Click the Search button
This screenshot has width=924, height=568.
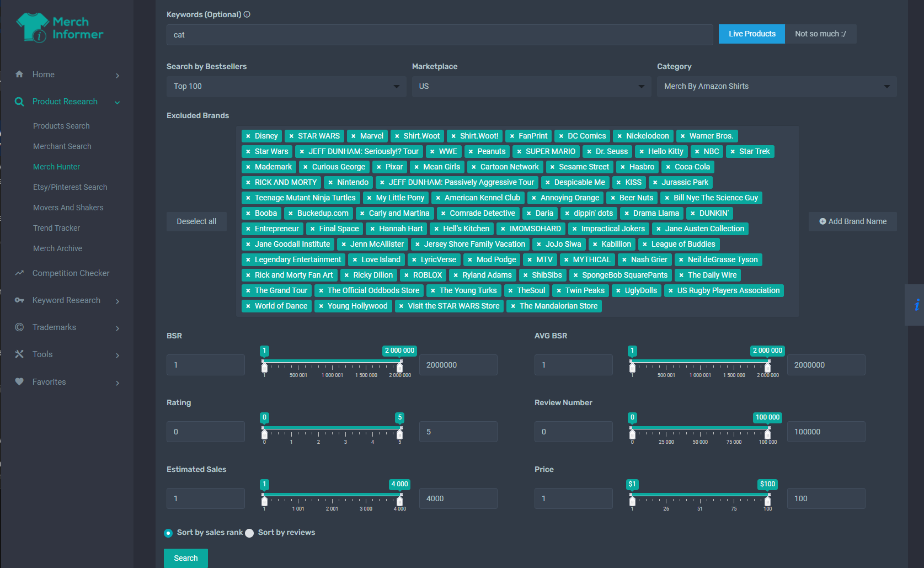[186, 558]
